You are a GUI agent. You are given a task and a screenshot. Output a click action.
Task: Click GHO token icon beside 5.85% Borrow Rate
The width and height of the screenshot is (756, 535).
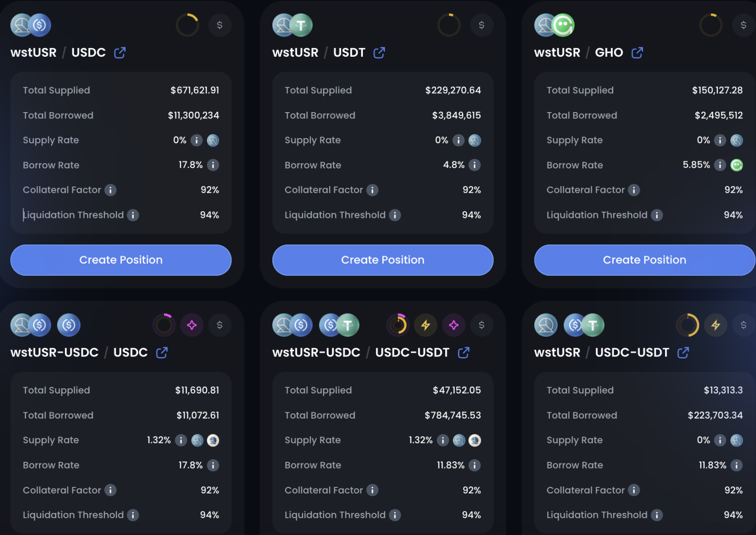point(736,165)
